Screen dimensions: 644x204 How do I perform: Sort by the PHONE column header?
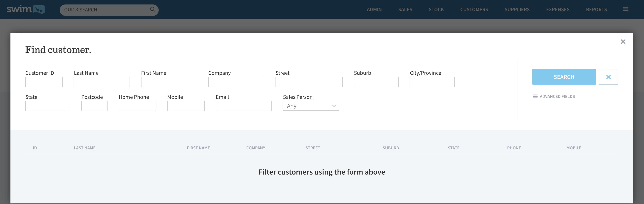coord(514,148)
